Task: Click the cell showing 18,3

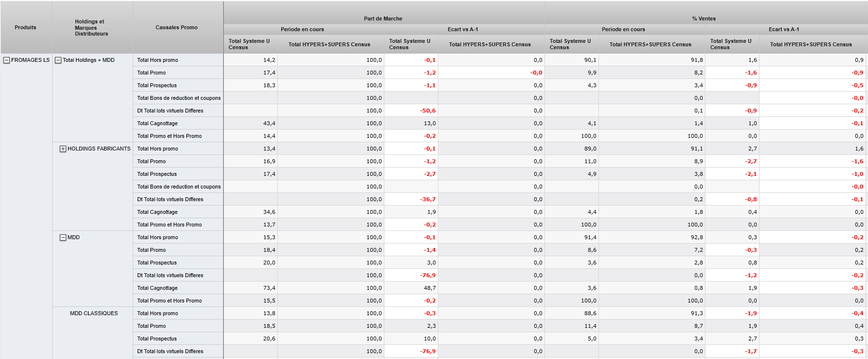Action: point(251,85)
